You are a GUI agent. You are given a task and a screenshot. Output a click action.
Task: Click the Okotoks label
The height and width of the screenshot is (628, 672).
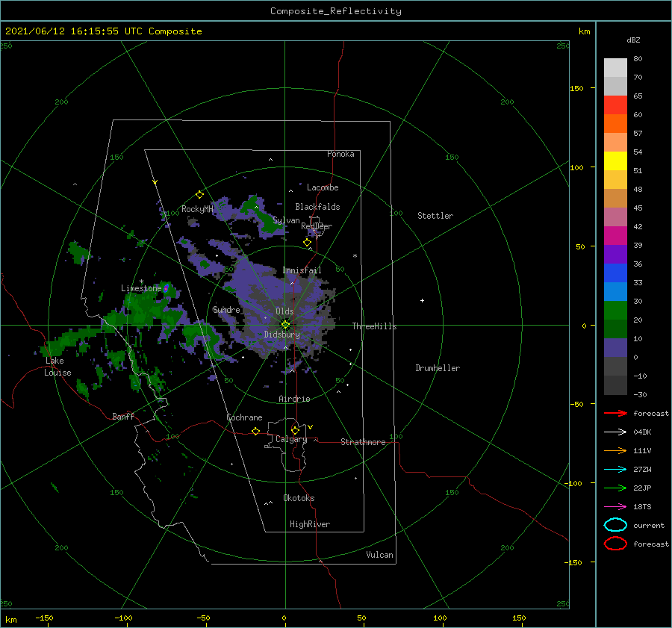[x=299, y=498]
